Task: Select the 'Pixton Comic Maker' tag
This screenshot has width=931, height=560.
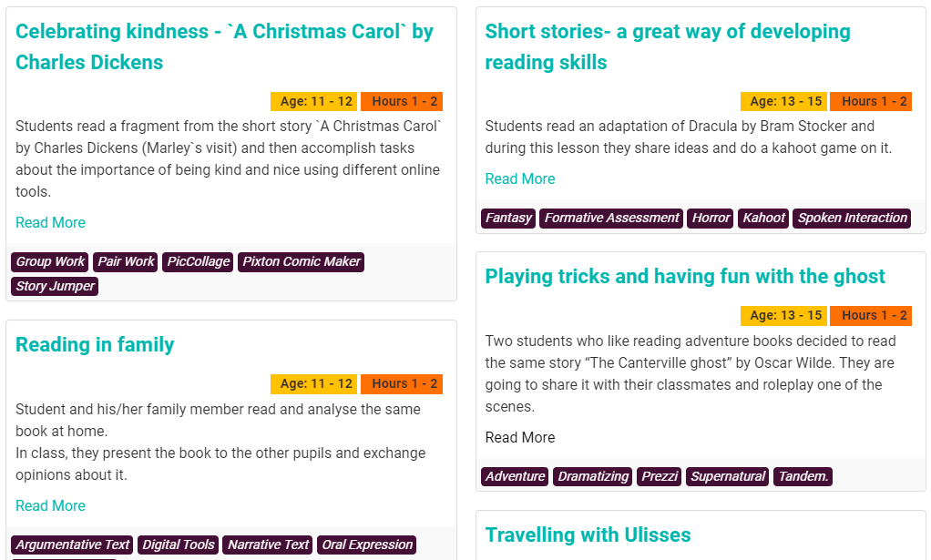Action: (x=302, y=261)
